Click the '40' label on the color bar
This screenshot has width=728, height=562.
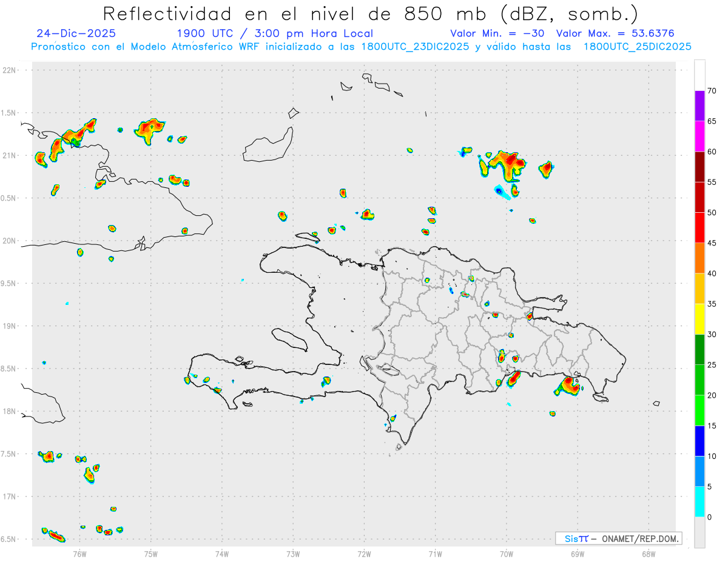pos(712,273)
